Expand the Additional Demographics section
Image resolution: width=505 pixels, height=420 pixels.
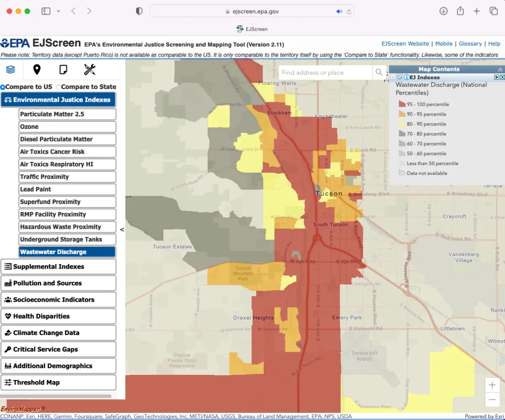58,366
